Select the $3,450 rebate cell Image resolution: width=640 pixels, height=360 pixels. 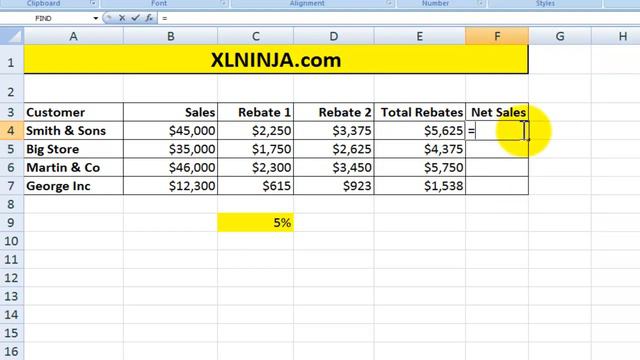pos(334,167)
